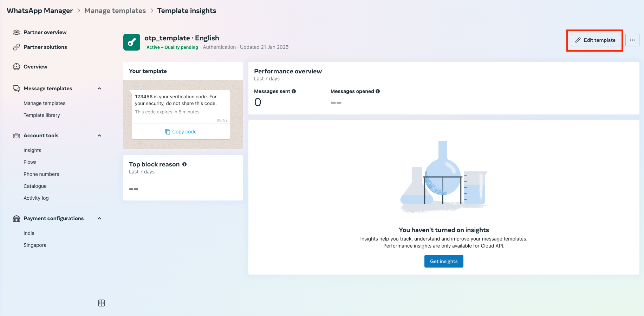Click the green key template icon

132,42
